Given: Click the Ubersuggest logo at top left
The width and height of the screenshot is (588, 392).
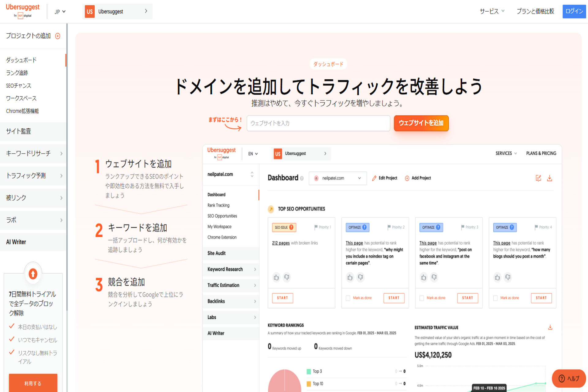Looking at the screenshot, I should point(23,11).
